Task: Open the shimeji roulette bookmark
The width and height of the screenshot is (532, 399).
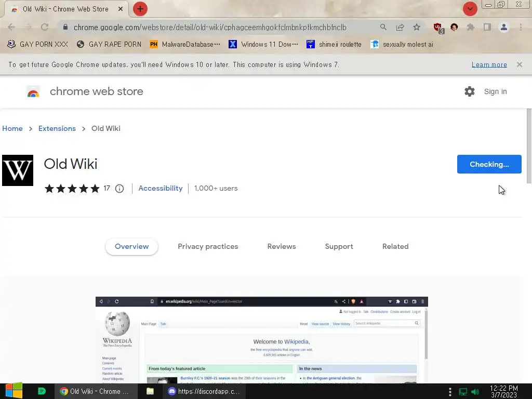Action: tap(334, 44)
